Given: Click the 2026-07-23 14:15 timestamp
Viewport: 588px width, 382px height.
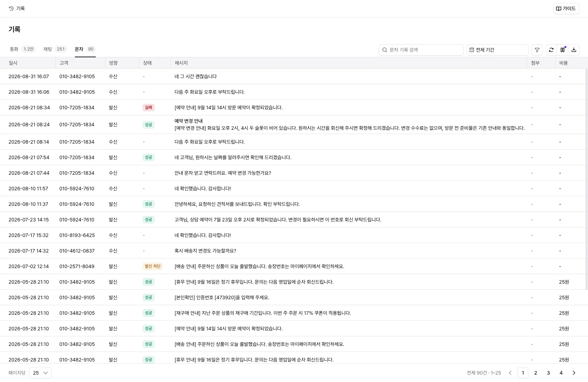Looking at the screenshot, I should [29, 220].
